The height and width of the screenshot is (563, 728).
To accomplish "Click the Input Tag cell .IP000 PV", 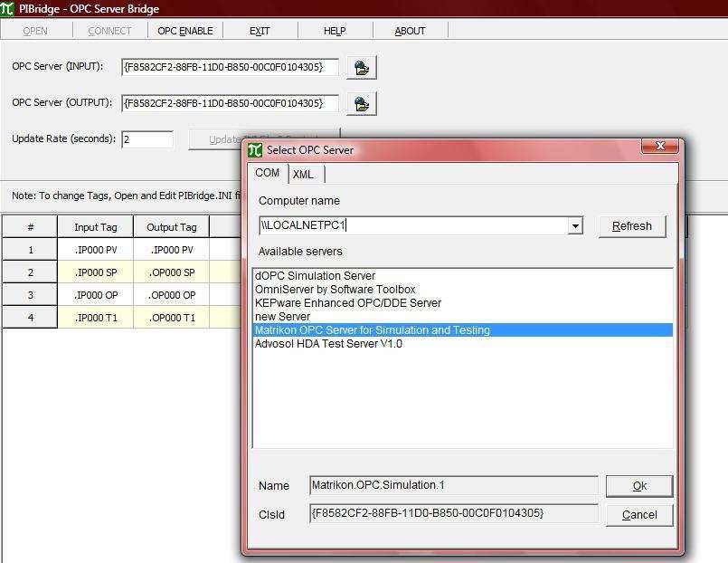I will click(x=96, y=250).
